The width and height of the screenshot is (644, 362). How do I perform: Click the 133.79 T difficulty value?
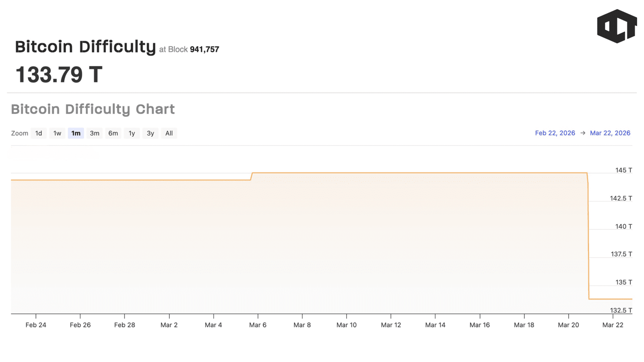coord(59,75)
